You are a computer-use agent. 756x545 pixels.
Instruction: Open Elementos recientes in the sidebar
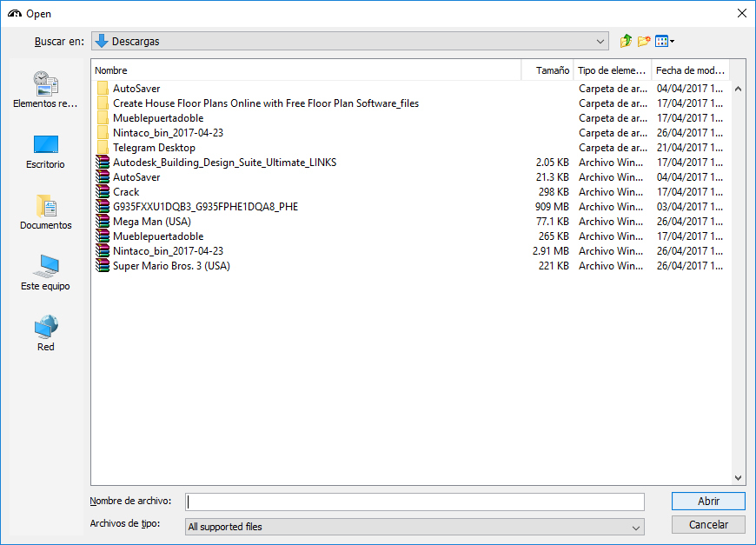pos(45,90)
